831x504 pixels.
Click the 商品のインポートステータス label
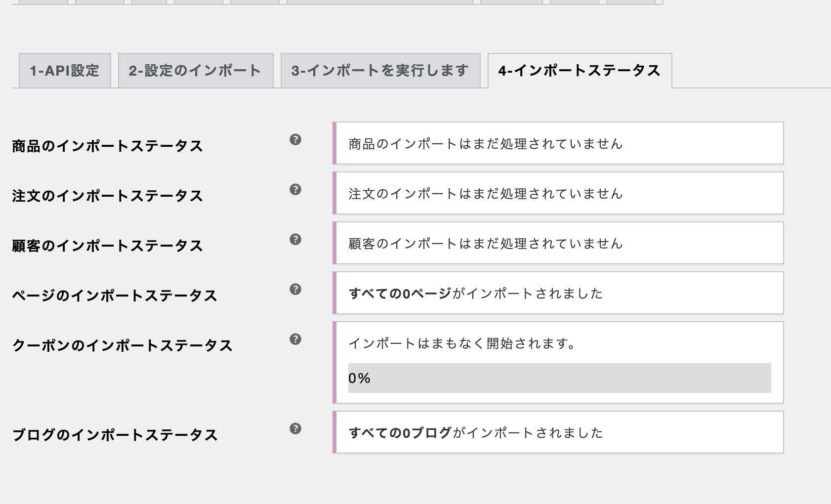tap(107, 146)
